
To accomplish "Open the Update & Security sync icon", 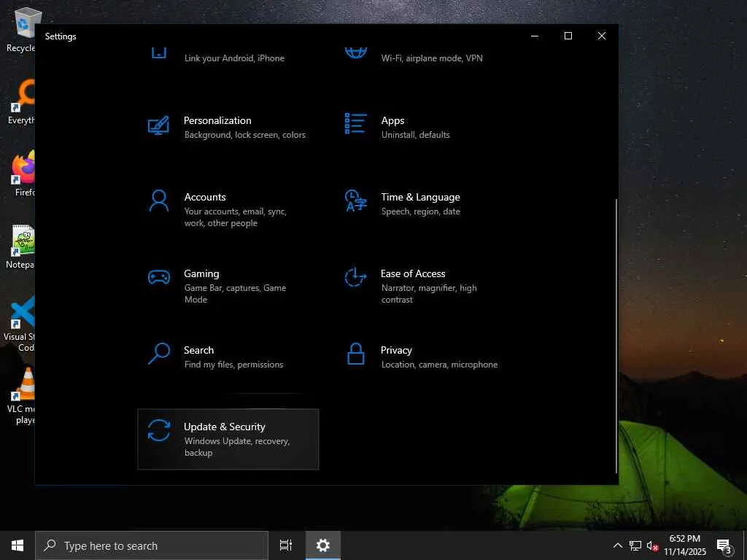I will 158,430.
